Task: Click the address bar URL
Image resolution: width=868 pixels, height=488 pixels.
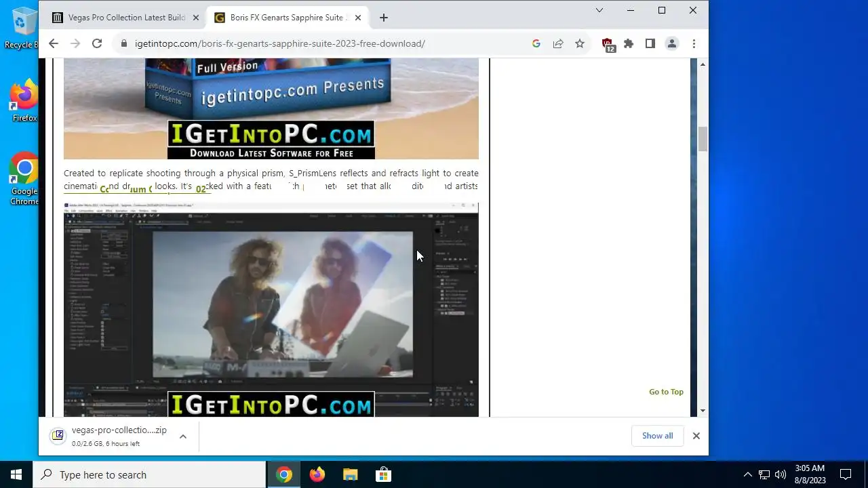Action: coord(280,43)
